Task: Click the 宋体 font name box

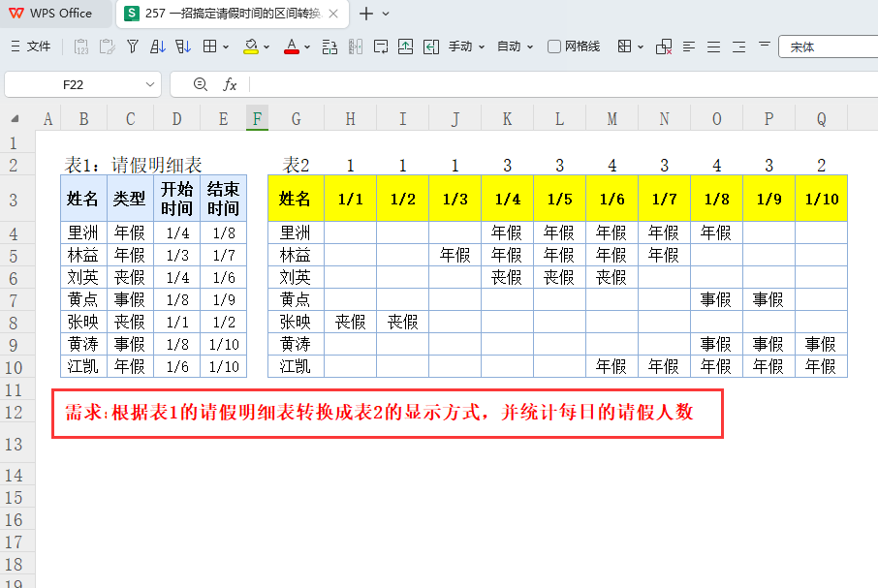Action: click(x=829, y=47)
